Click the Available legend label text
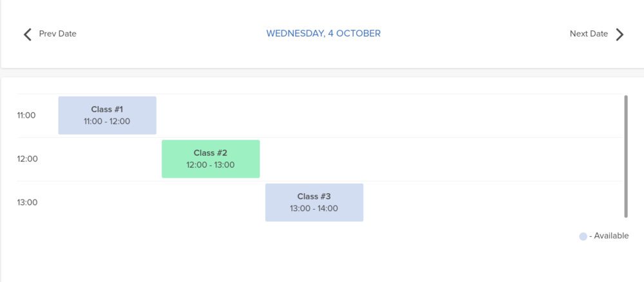644x282 pixels. pyautogui.click(x=609, y=236)
